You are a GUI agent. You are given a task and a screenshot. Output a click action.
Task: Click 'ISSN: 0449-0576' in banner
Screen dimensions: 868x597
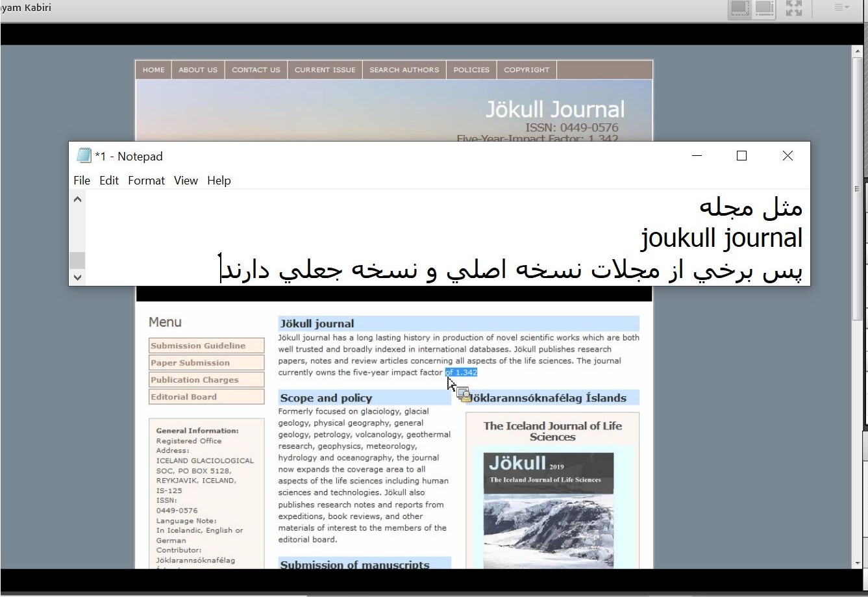pos(572,127)
